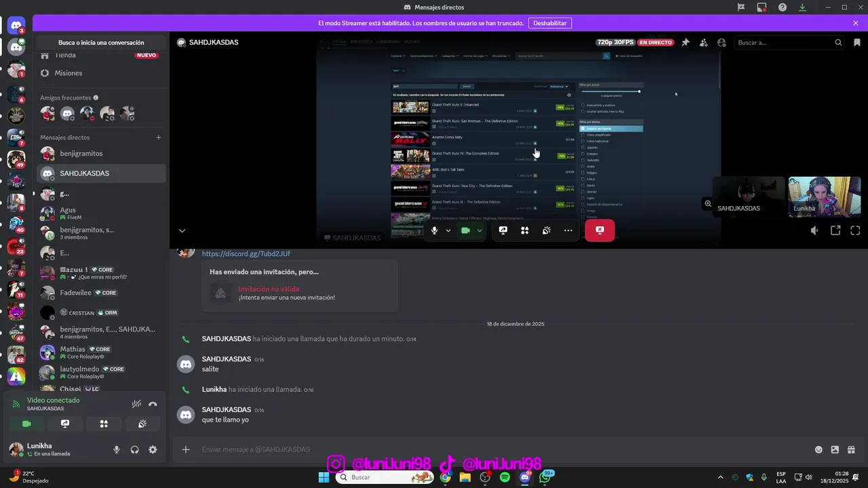The width and height of the screenshot is (868, 488).
Task: Open WhatsApp icon in Windows taskbar
Action: tap(545, 477)
